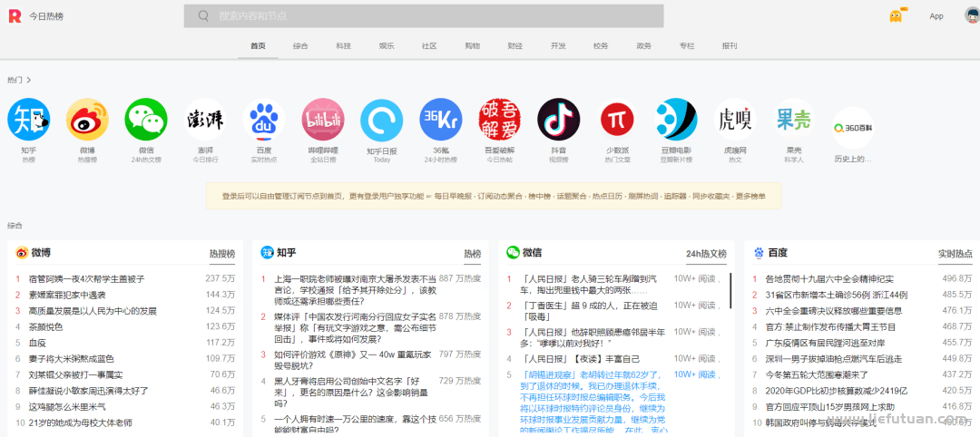The width and height of the screenshot is (980, 437).
Task: Open the 豆瓣电影 icon
Action: click(676, 120)
